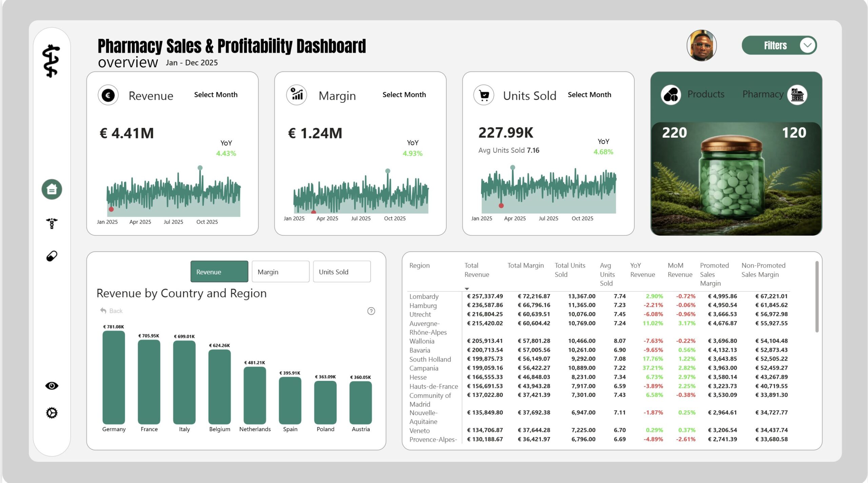Open Select Month on the Margin card
This screenshot has width=868, height=483.
pos(405,95)
